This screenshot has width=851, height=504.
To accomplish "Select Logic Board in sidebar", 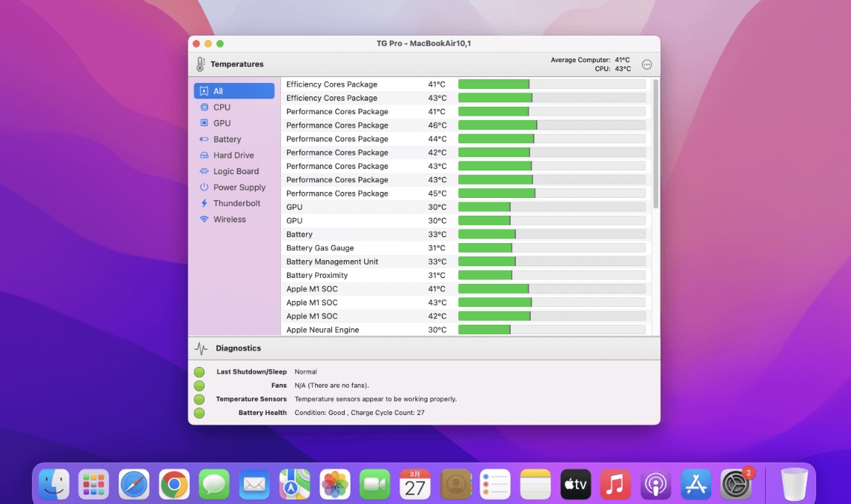I will click(x=236, y=171).
